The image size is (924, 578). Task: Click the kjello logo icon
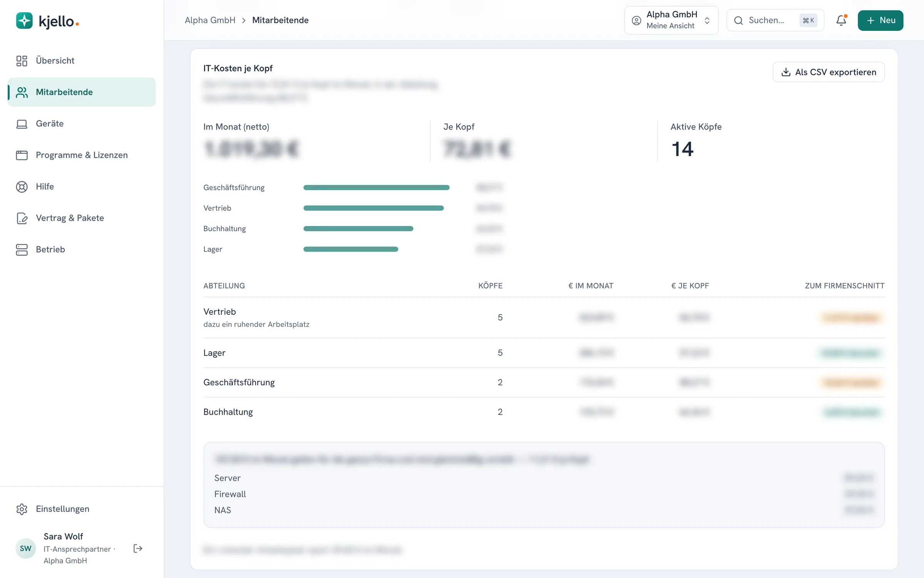tap(24, 21)
